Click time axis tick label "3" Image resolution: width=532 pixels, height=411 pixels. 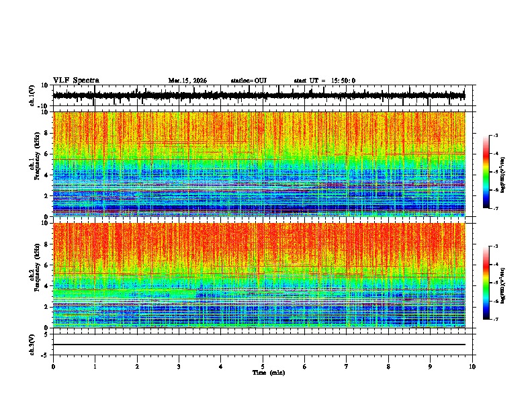coord(179,367)
